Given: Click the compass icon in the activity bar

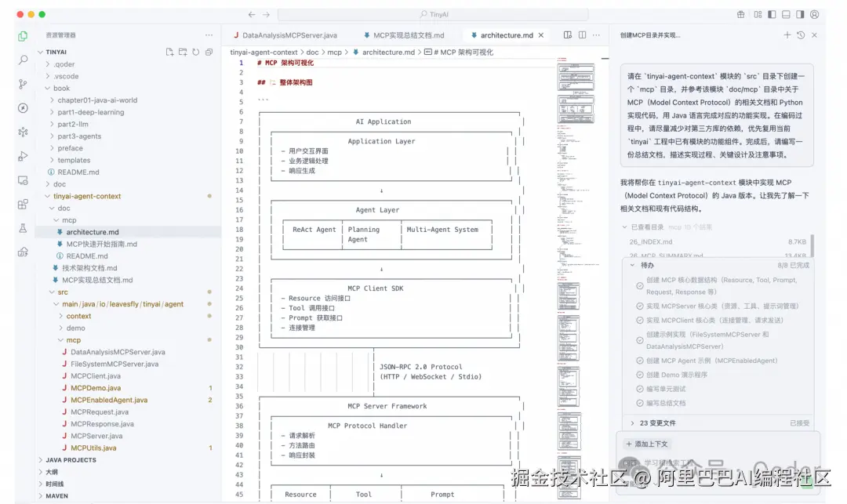Looking at the screenshot, I should point(23,108).
